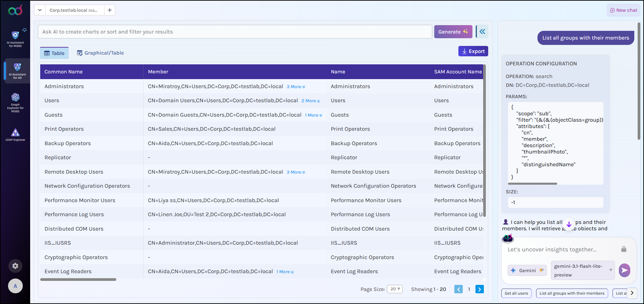644x304 pixels.
Task: Open AI Assistant for M365
Action: (15, 39)
